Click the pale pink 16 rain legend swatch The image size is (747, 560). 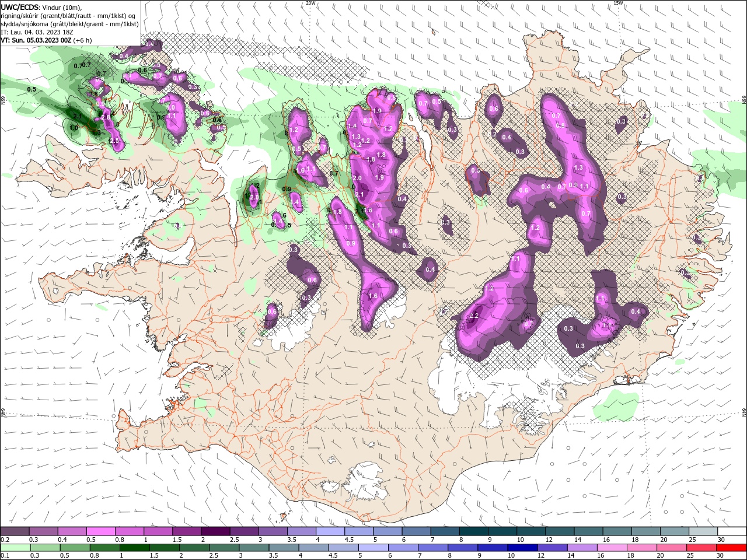[613, 547]
